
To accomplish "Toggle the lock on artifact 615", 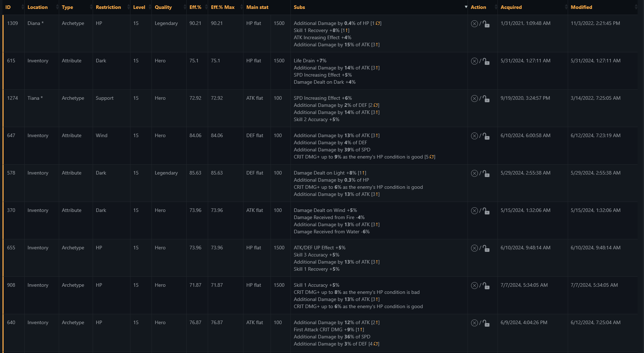I will 486,61.
